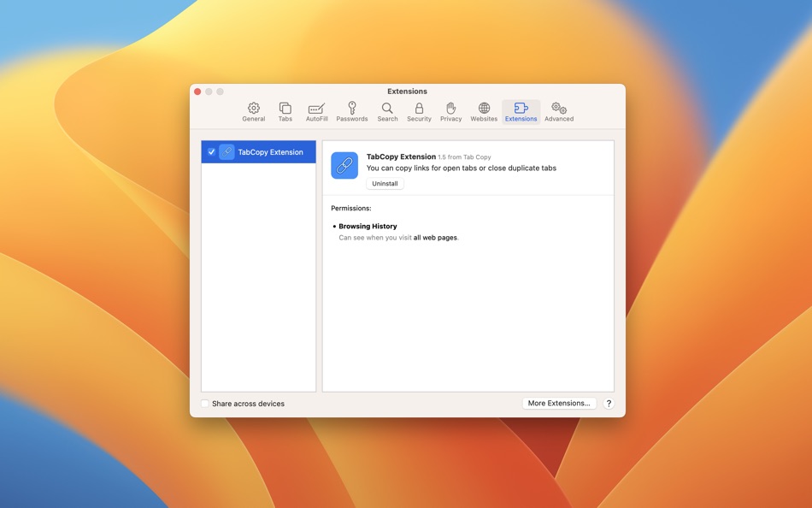Click the Browsing History permission label
The height and width of the screenshot is (508, 812).
368,226
